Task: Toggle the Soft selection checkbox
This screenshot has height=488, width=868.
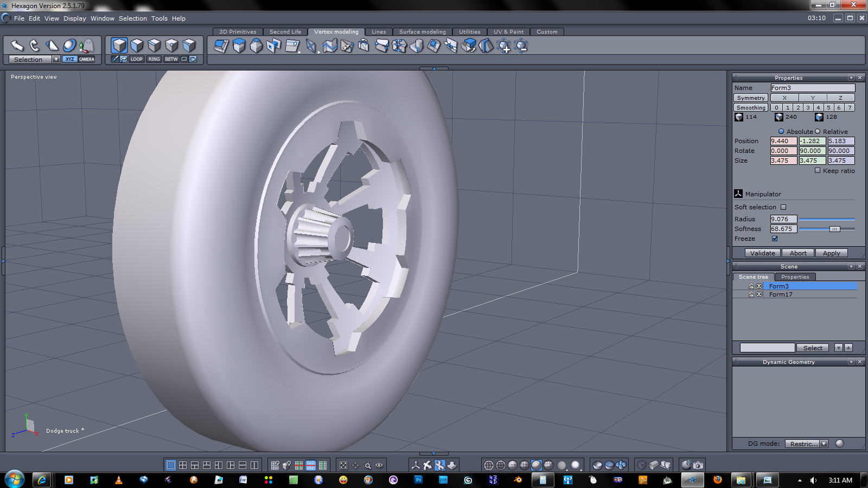Action: (x=783, y=207)
